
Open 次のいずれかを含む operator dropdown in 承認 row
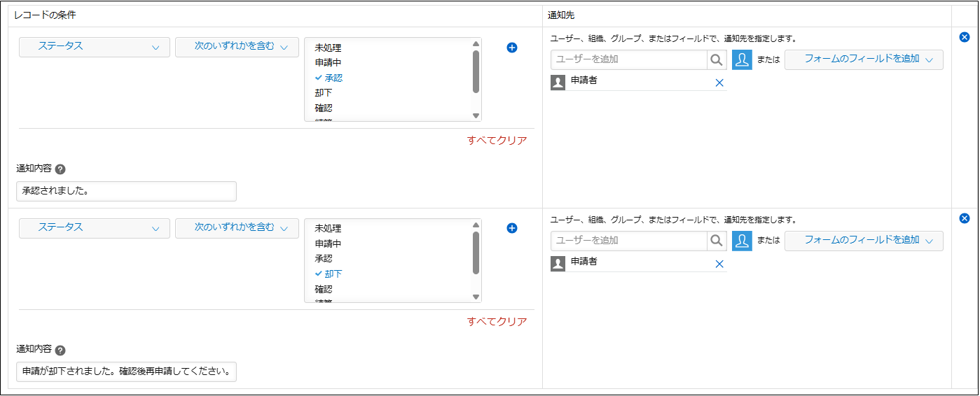(237, 47)
